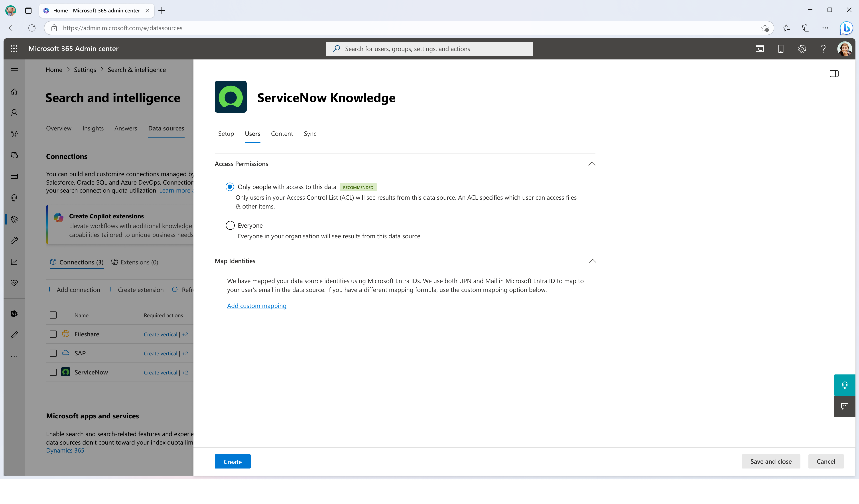Select the 'Everyone' access permission radio button

[x=230, y=225]
